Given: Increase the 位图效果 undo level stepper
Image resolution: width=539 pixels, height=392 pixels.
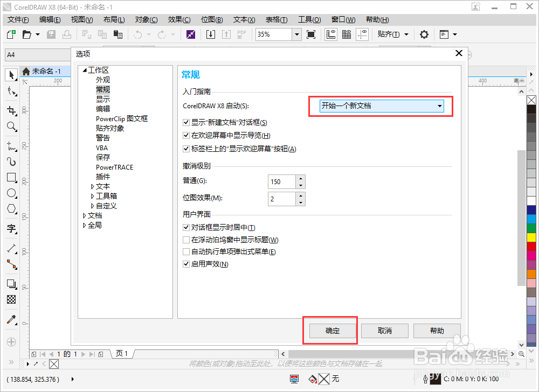Looking at the screenshot, I should [x=301, y=195].
